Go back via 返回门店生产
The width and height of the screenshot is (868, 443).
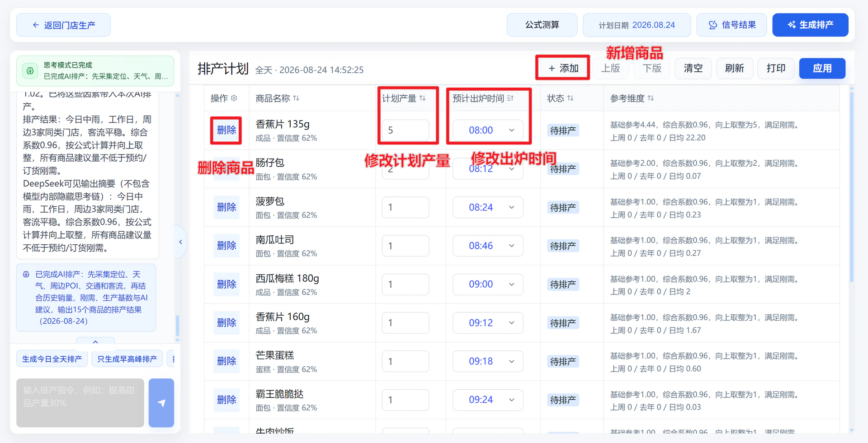point(63,25)
